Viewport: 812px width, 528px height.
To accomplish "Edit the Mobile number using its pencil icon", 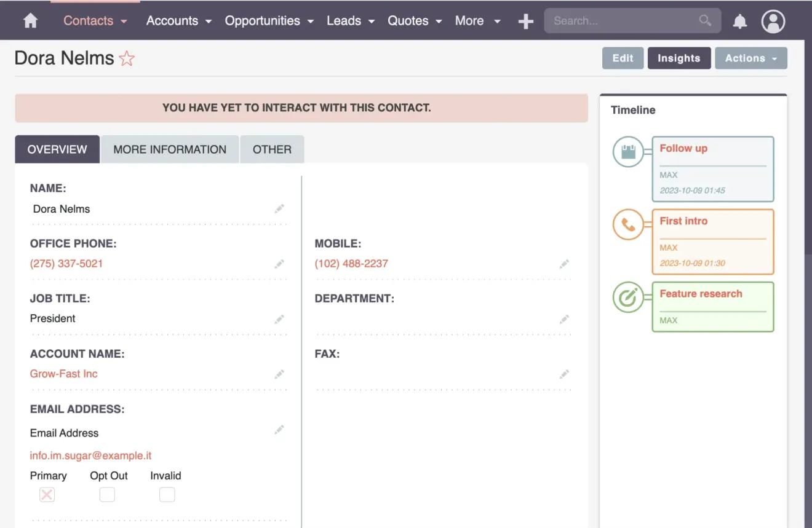I will 564,264.
